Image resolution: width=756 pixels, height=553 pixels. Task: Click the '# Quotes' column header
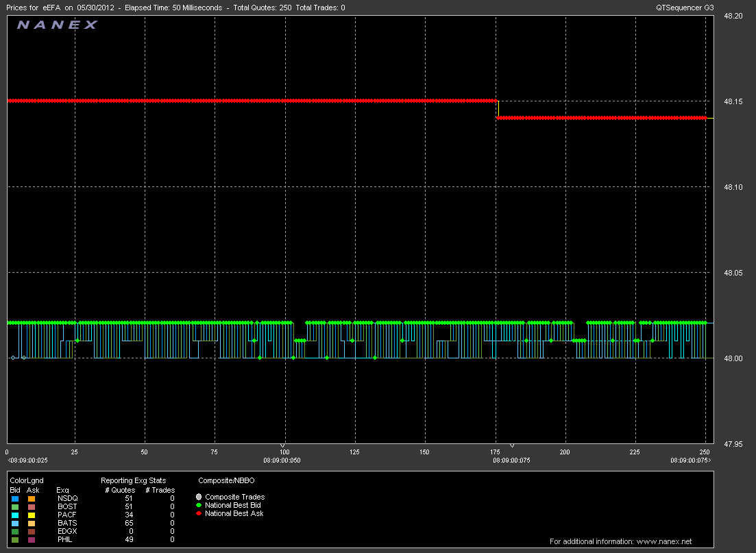coord(120,490)
